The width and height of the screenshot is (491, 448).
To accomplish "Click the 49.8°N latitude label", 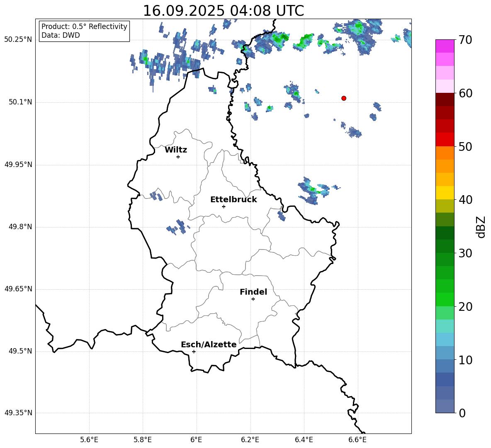I will [x=20, y=227].
